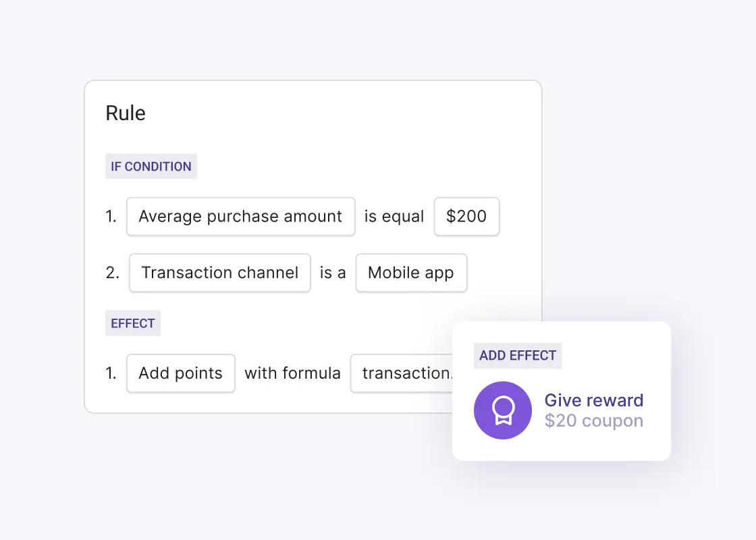The height and width of the screenshot is (540, 756).
Task: Click the $20 coupon text
Action: 593,421
